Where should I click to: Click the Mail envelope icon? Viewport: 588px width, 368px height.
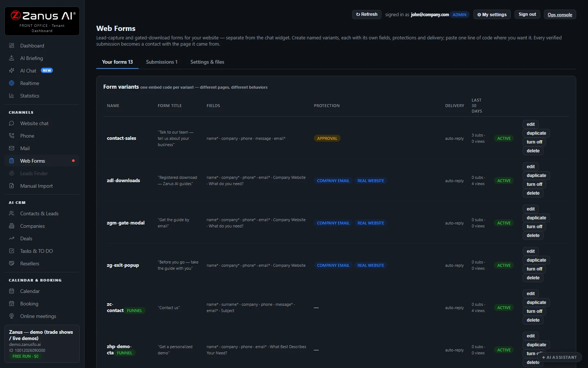click(11, 148)
